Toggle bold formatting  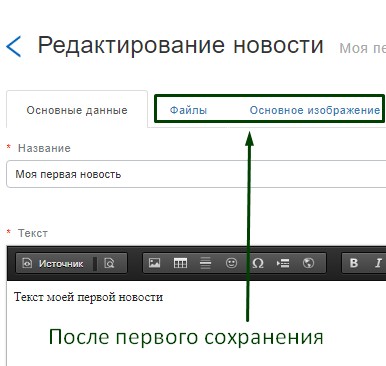(354, 263)
